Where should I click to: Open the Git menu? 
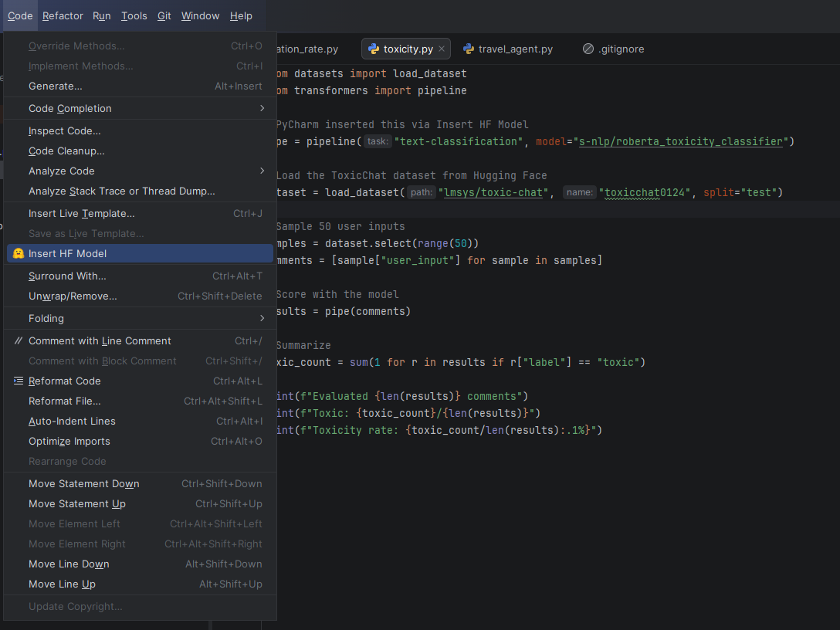[164, 16]
